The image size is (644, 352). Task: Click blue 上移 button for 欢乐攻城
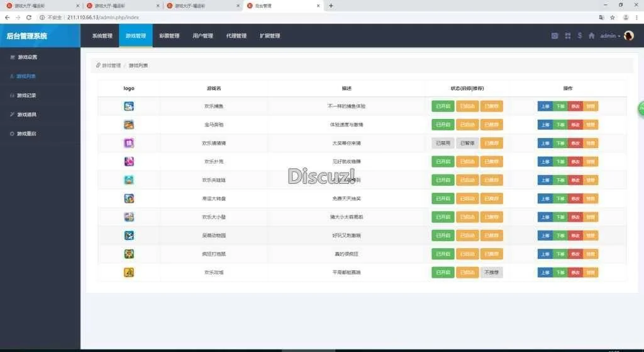coord(545,273)
